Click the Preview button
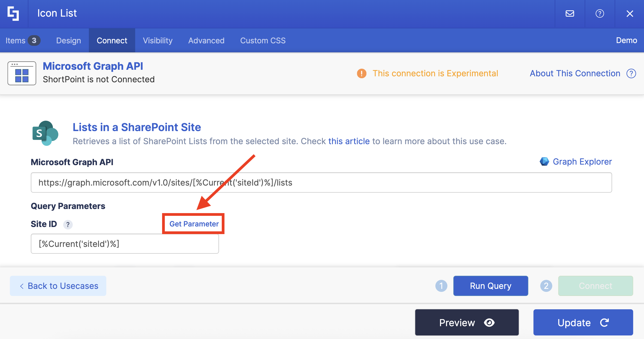 click(467, 322)
